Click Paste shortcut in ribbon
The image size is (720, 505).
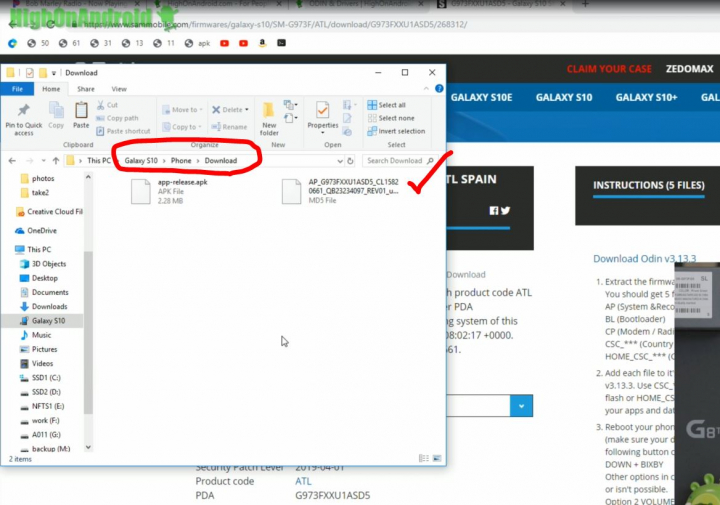(x=124, y=131)
